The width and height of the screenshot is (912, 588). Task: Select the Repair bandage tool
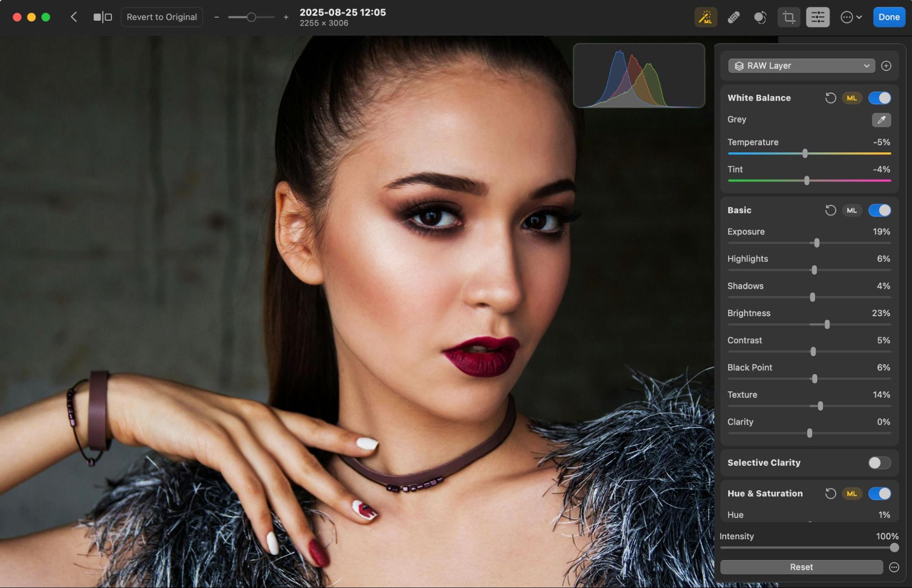point(733,17)
